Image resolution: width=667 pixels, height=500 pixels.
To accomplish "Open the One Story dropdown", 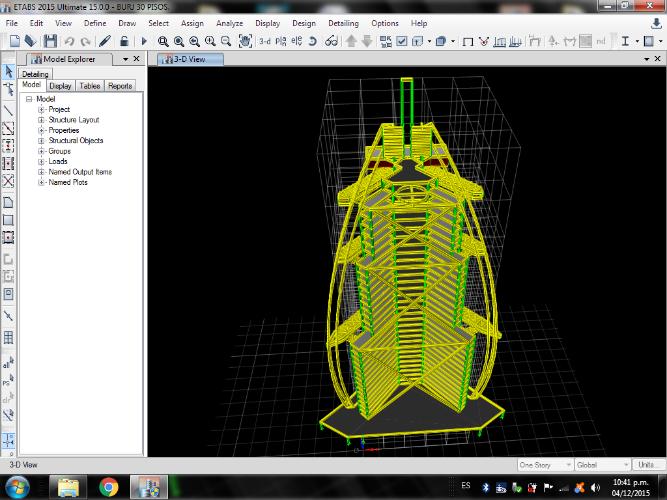I will [545, 465].
